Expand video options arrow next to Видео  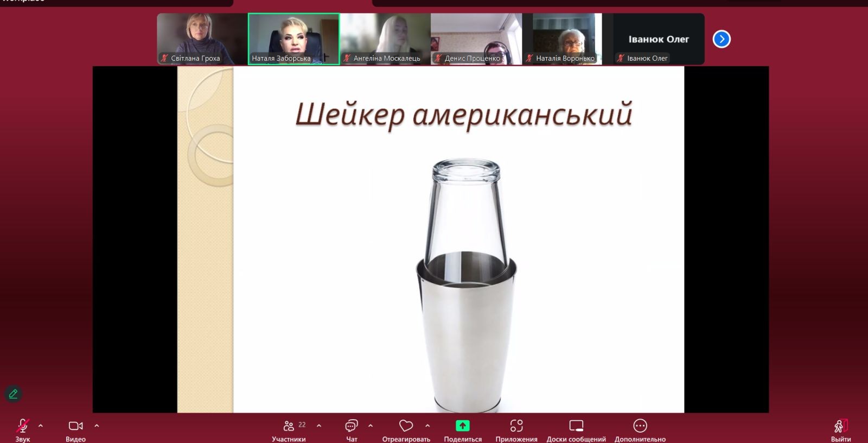pos(97,426)
